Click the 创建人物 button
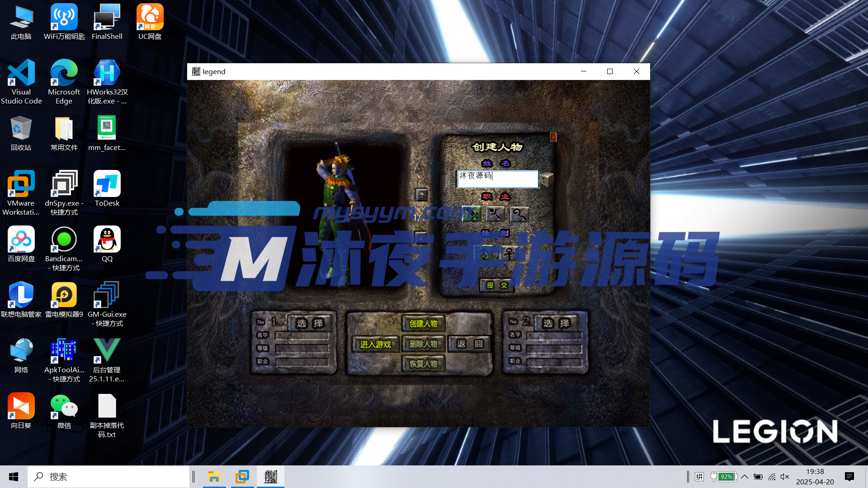868x488 pixels. (x=423, y=324)
